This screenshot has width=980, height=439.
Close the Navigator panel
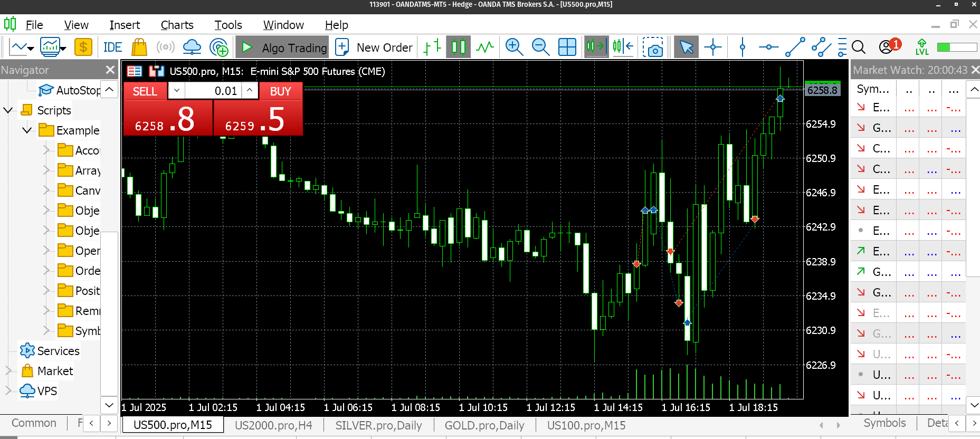tap(110, 70)
